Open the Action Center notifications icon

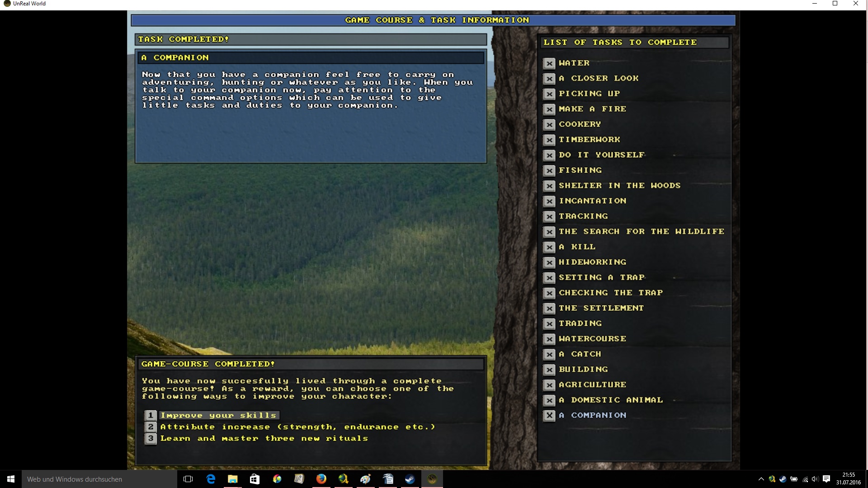pyautogui.click(x=826, y=479)
